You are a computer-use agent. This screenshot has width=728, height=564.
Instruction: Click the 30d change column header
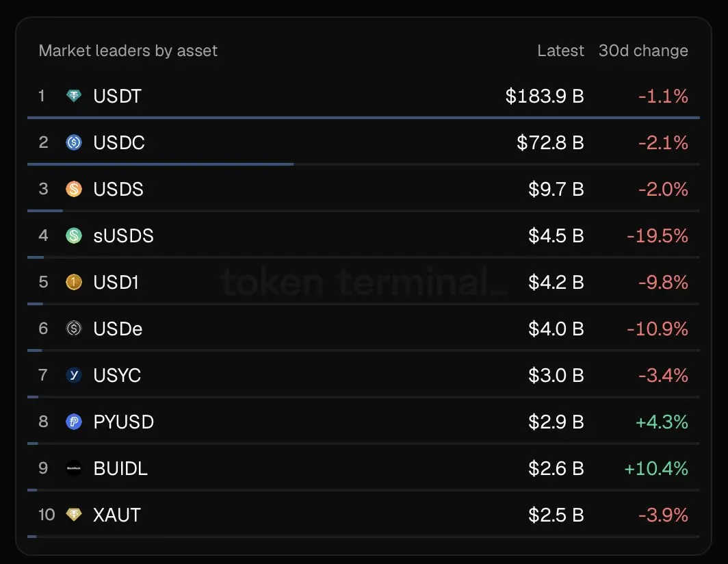click(643, 51)
